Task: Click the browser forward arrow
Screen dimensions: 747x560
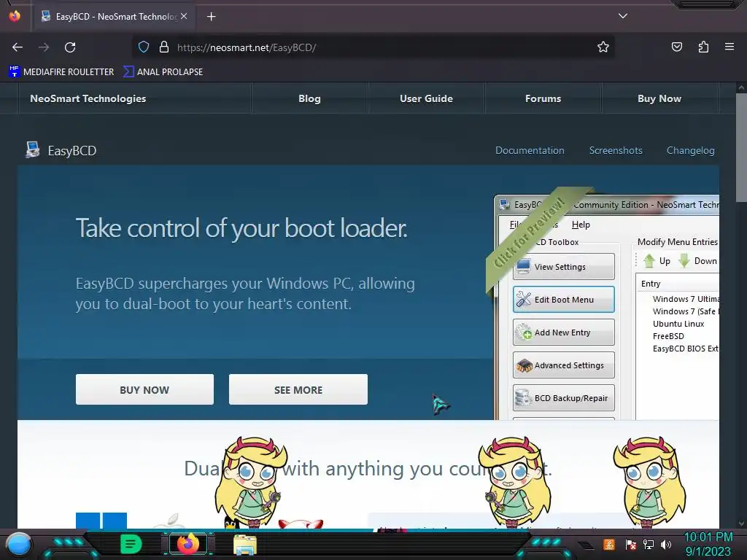Action: 44,47
